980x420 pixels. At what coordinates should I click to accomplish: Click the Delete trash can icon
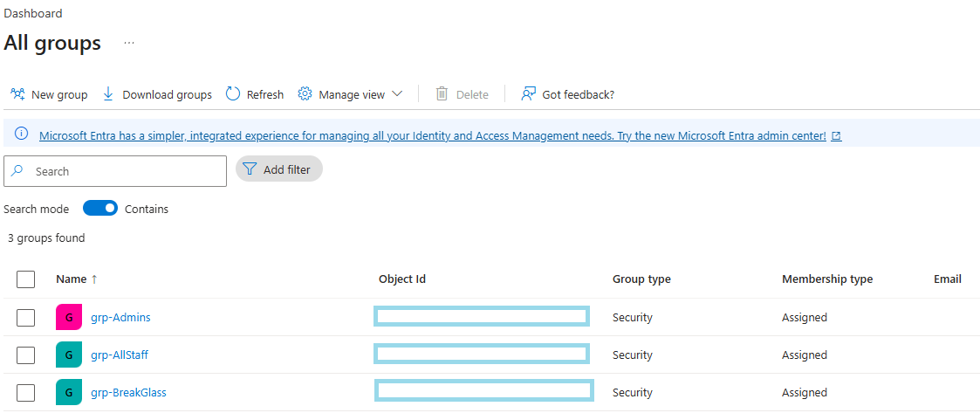tap(442, 93)
